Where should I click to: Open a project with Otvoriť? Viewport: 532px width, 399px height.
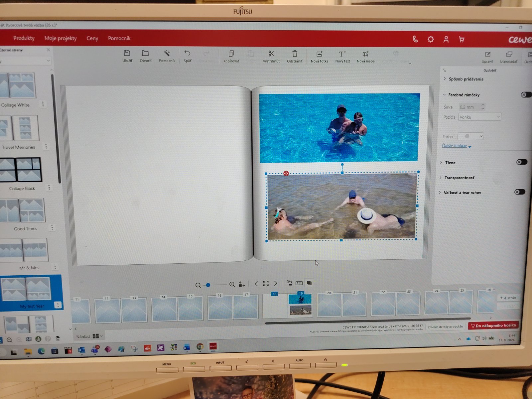coord(145,56)
